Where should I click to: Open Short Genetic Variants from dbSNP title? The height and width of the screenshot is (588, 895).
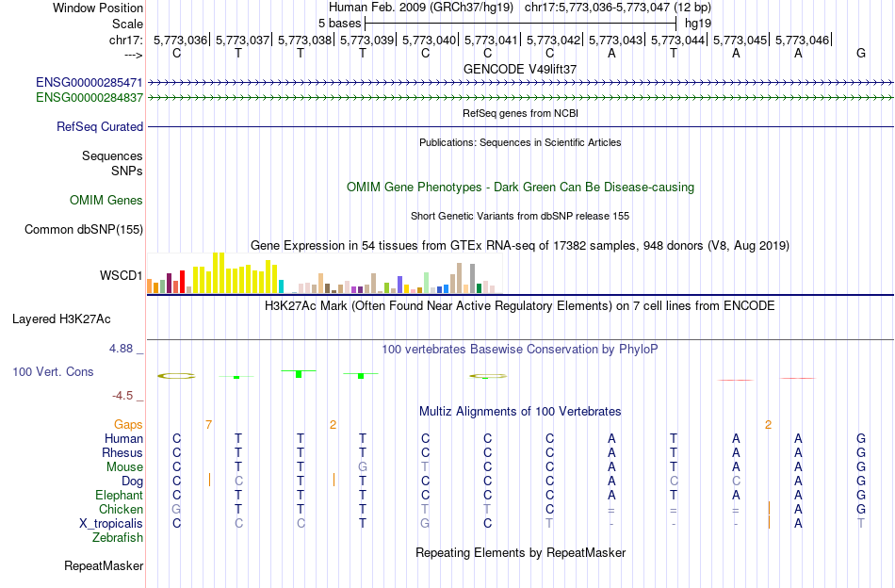click(520, 216)
